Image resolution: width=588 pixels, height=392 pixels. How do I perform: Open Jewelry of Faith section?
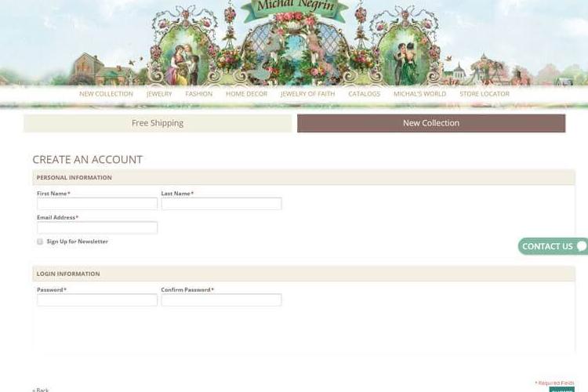[x=307, y=94]
